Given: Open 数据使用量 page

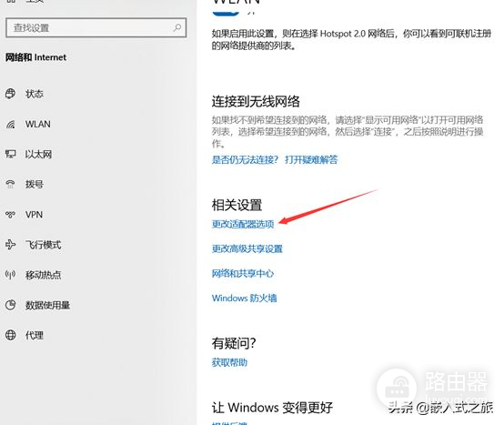Looking at the screenshot, I should (x=48, y=305).
